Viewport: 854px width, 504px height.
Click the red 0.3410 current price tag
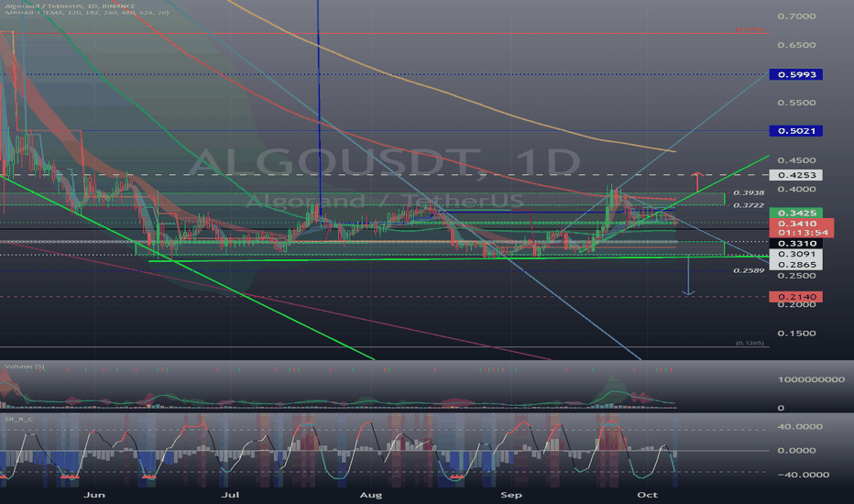tap(798, 224)
